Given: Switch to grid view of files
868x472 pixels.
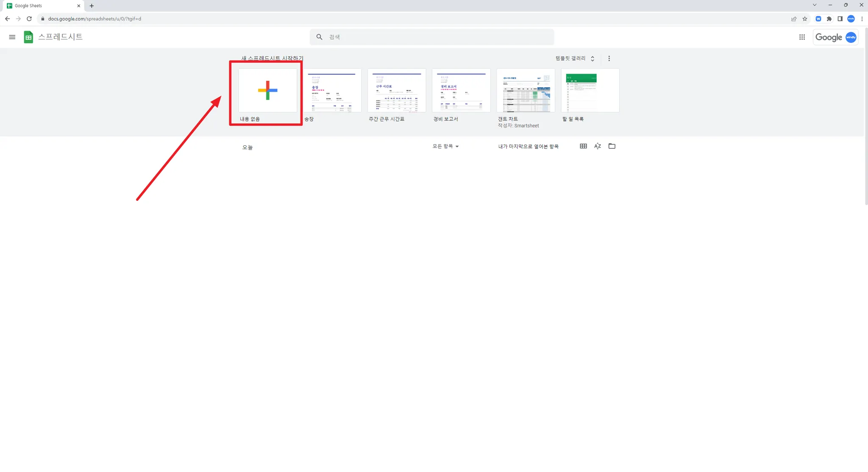Looking at the screenshot, I should pos(583,146).
